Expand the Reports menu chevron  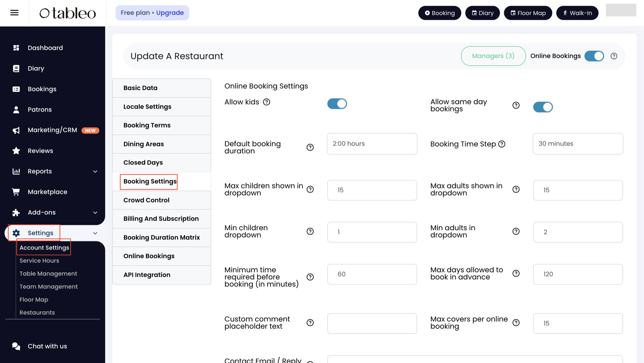pos(95,171)
